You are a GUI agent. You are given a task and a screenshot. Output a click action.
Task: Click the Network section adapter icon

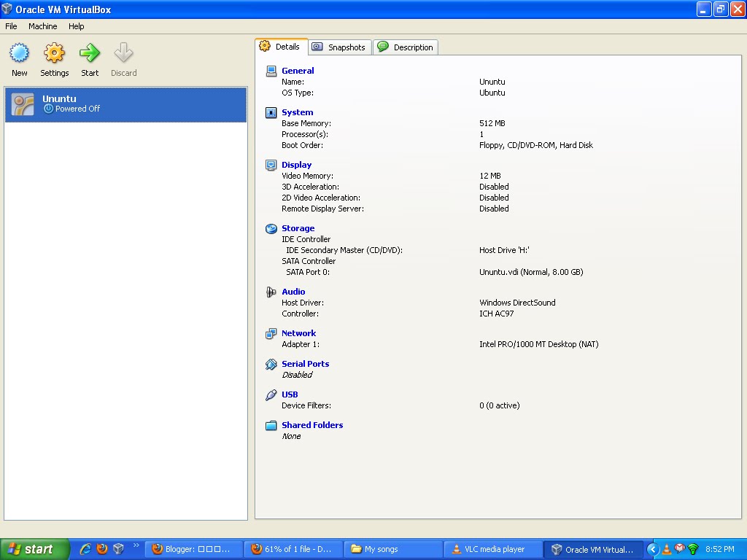click(x=271, y=333)
